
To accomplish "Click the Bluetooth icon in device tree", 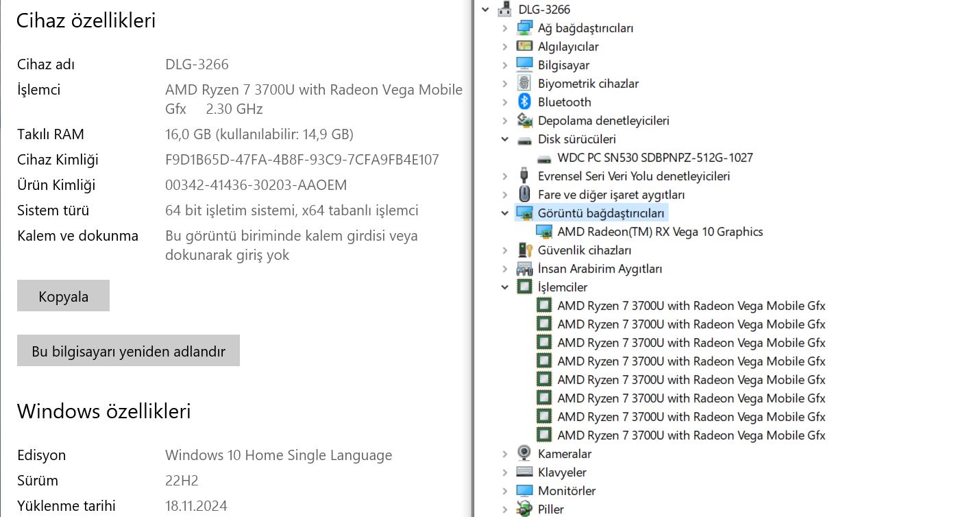I will pyautogui.click(x=524, y=101).
